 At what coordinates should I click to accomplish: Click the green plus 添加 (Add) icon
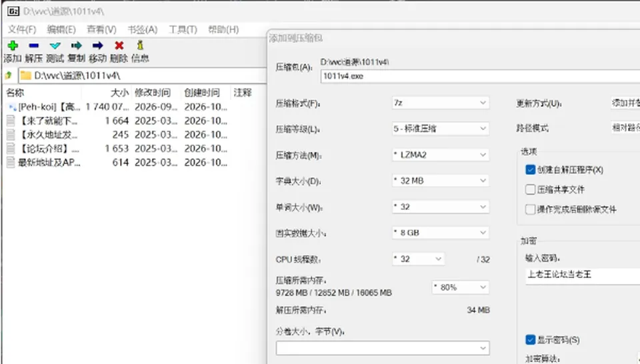[13, 45]
